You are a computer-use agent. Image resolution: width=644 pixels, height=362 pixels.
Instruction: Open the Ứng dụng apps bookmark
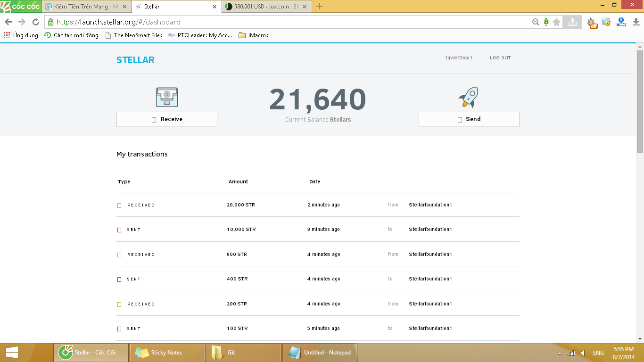pyautogui.click(x=21, y=35)
